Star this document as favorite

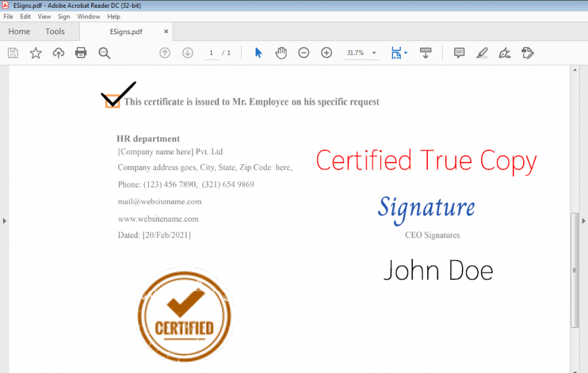coord(35,53)
